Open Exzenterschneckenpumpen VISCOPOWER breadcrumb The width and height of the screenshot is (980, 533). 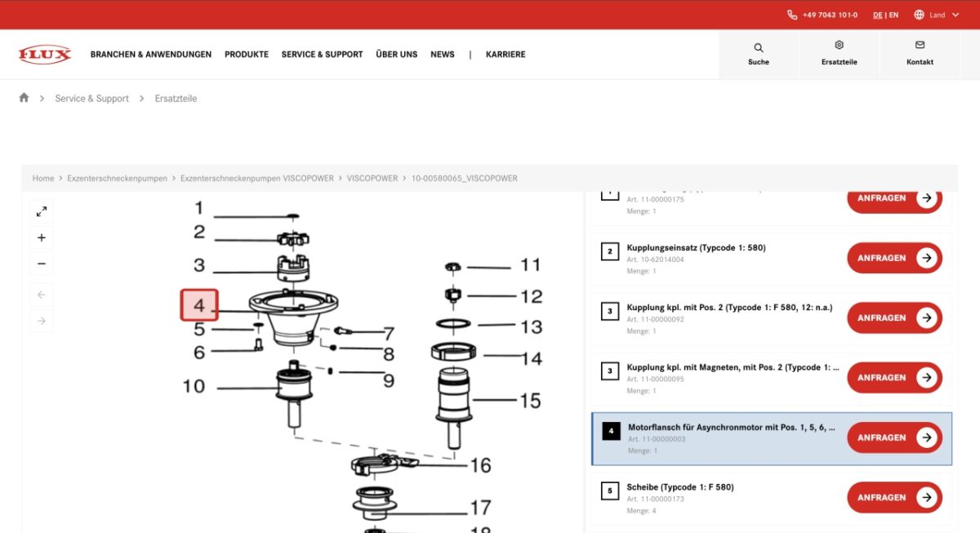pyautogui.click(x=257, y=178)
